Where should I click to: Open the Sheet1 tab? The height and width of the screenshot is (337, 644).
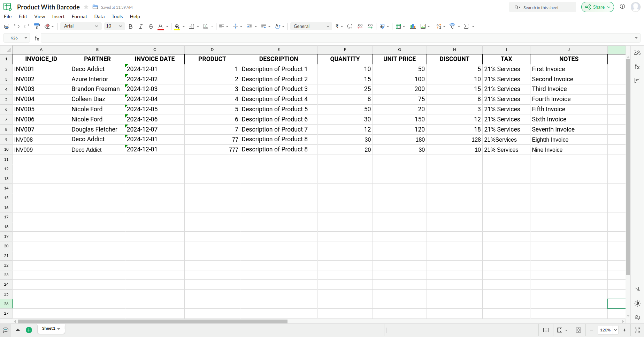[x=51, y=329]
